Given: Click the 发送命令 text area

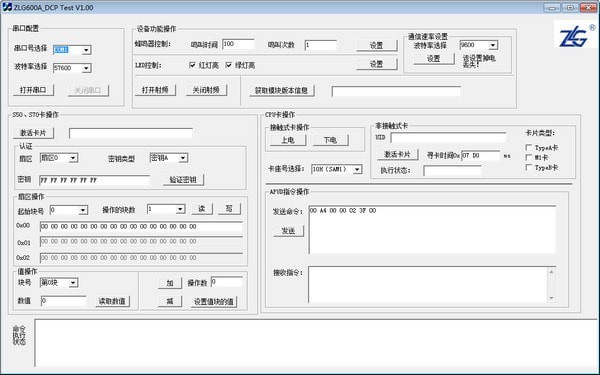Looking at the screenshot, I should 432,230.
